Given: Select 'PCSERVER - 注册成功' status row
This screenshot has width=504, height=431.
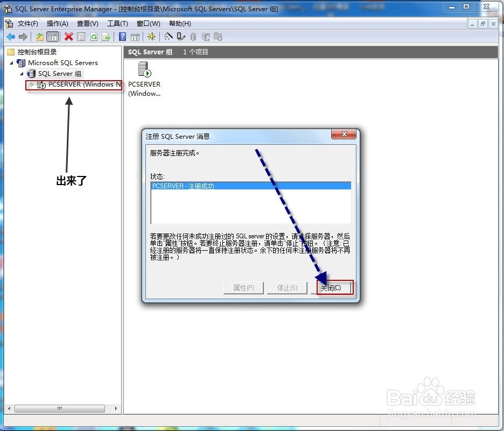Looking at the screenshot, I should tap(251, 186).
